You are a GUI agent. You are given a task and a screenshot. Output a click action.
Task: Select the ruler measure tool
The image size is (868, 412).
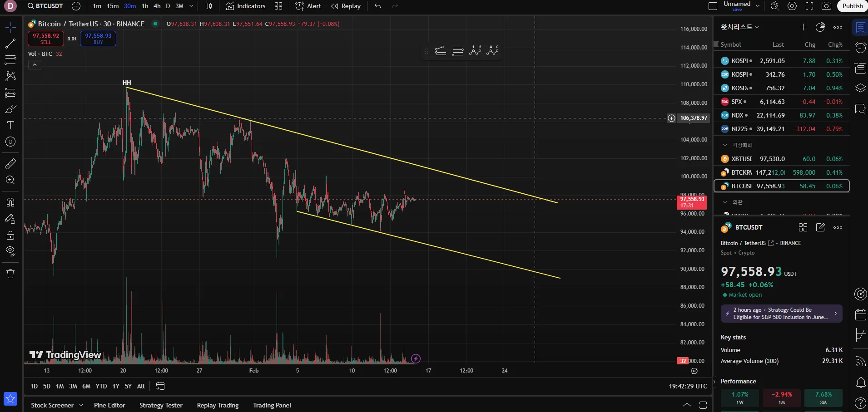point(10,164)
